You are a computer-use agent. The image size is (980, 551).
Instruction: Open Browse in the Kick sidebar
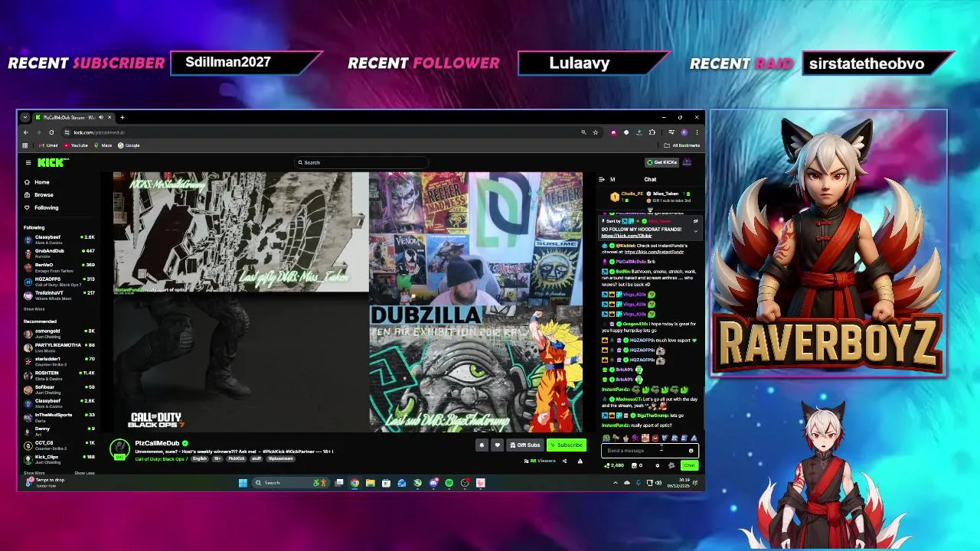point(44,194)
